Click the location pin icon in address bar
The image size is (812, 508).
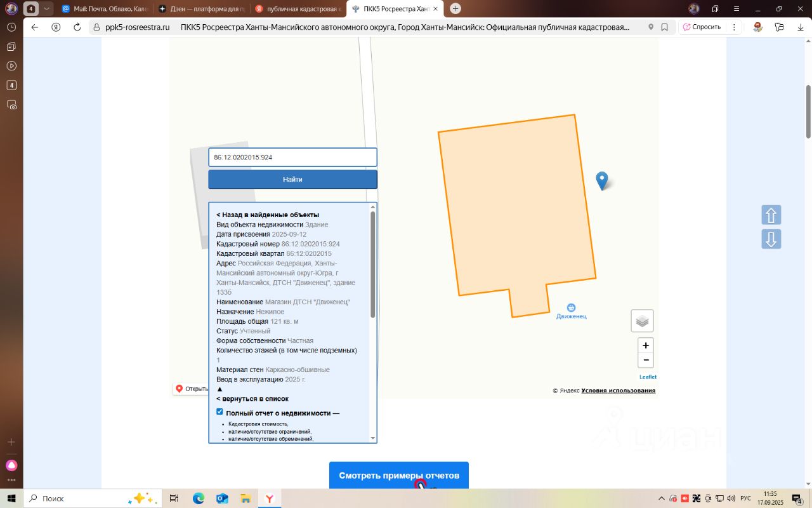pyautogui.click(x=651, y=27)
